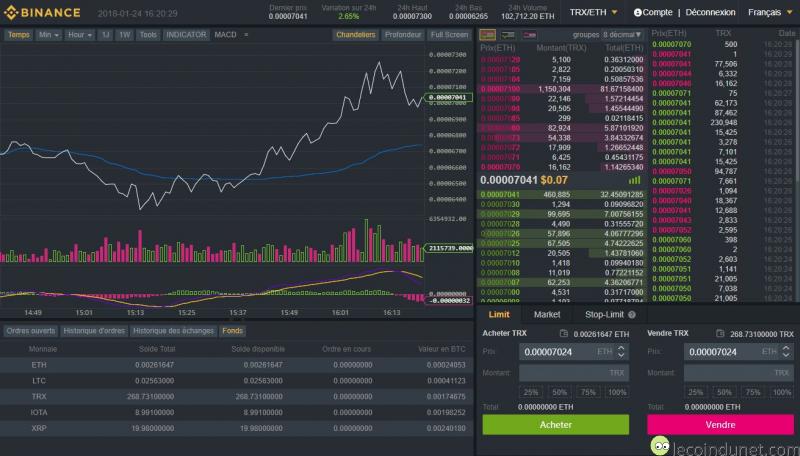Set sell amount to 75%
800x456 pixels.
[753, 392]
